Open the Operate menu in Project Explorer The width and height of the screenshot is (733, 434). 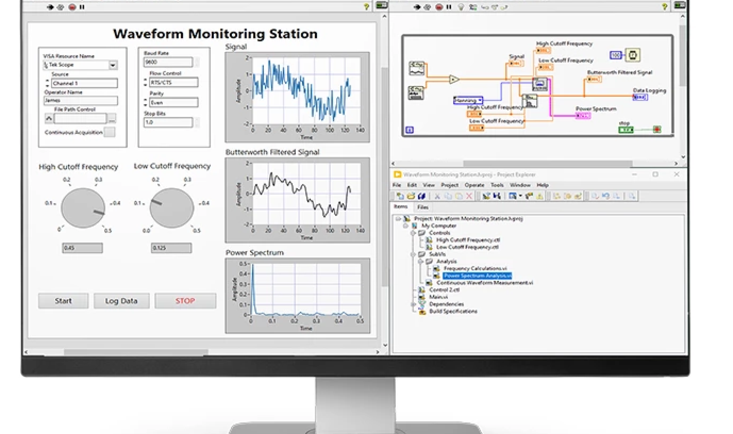(x=474, y=185)
